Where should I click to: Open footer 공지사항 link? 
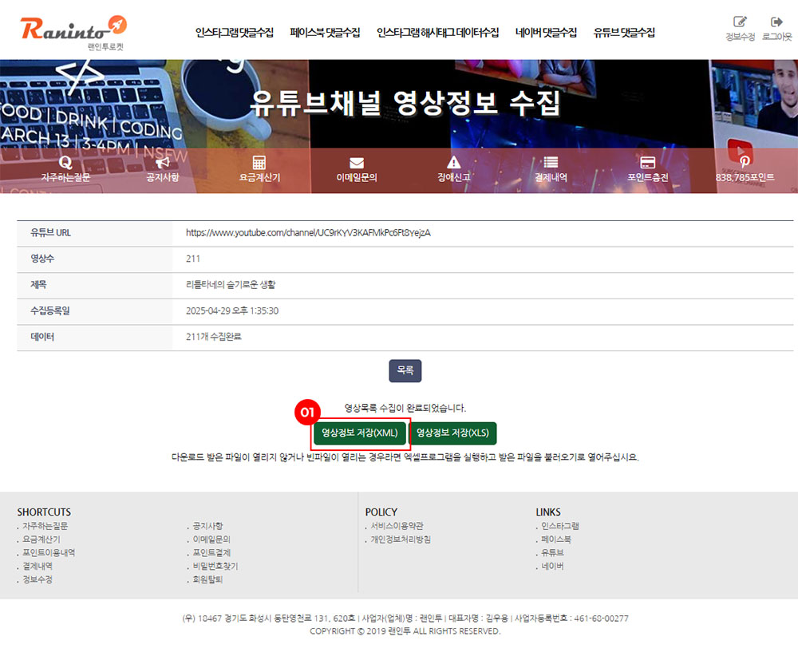[x=207, y=526]
